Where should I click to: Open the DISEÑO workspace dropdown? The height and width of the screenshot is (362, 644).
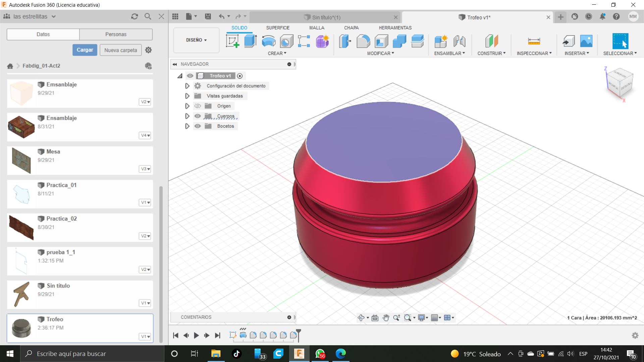(196, 40)
